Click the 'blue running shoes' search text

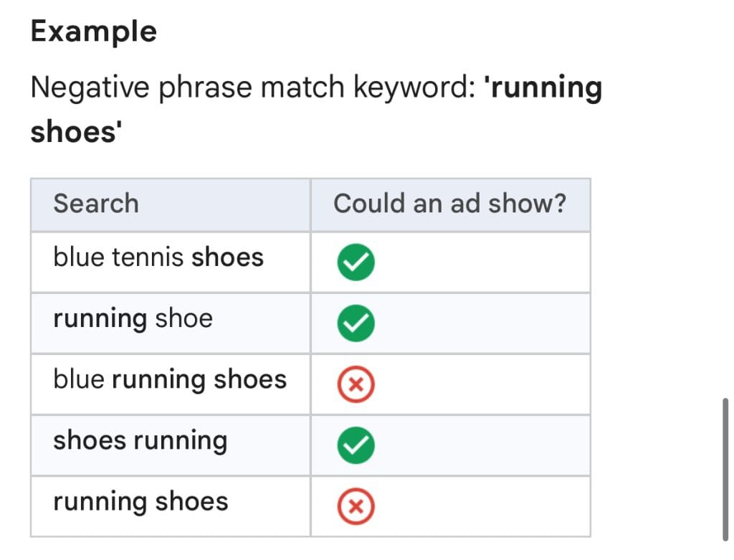[170, 379]
